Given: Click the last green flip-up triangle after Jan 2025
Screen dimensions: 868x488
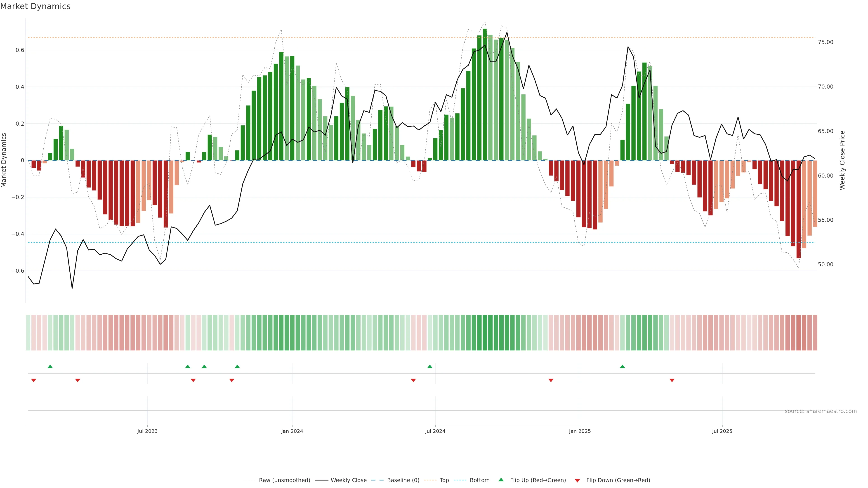Looking at the screenshot, I should point(622,366).
